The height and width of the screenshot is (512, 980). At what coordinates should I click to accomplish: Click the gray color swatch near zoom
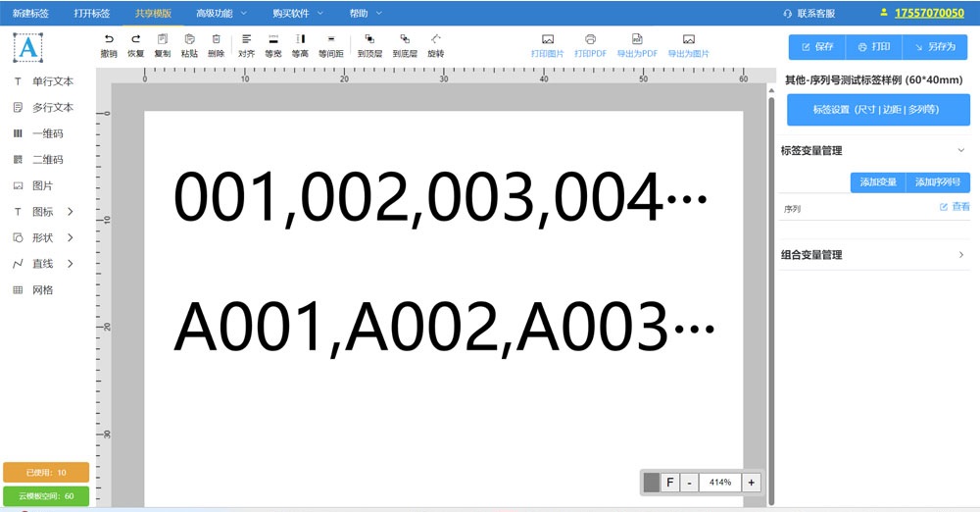point(652,483)
